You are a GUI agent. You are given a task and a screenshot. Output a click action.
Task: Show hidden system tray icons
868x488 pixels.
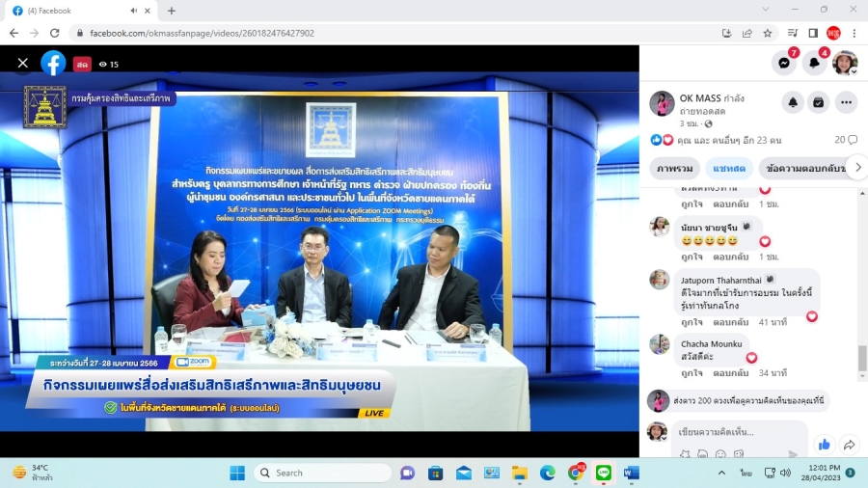point(721,473)
